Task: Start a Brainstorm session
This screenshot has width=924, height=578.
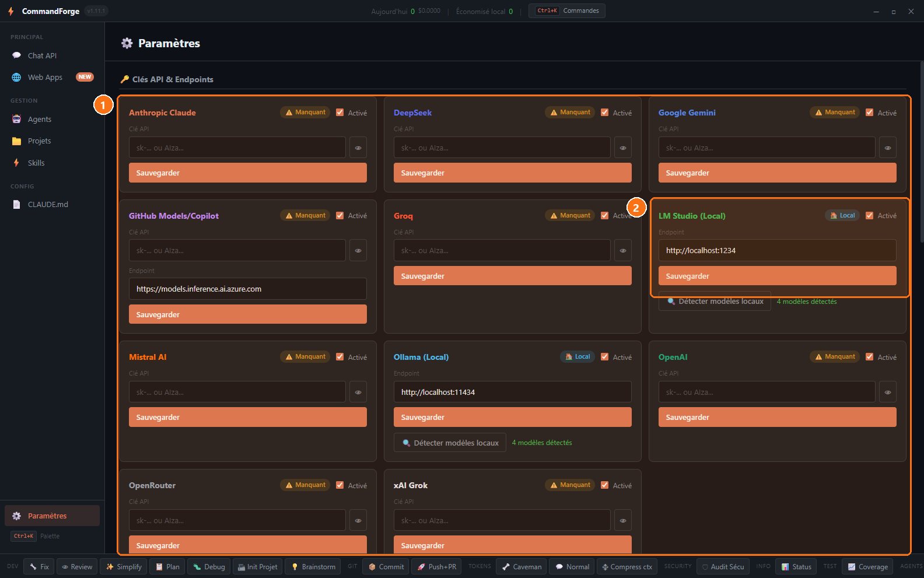Action: [313, 567]
